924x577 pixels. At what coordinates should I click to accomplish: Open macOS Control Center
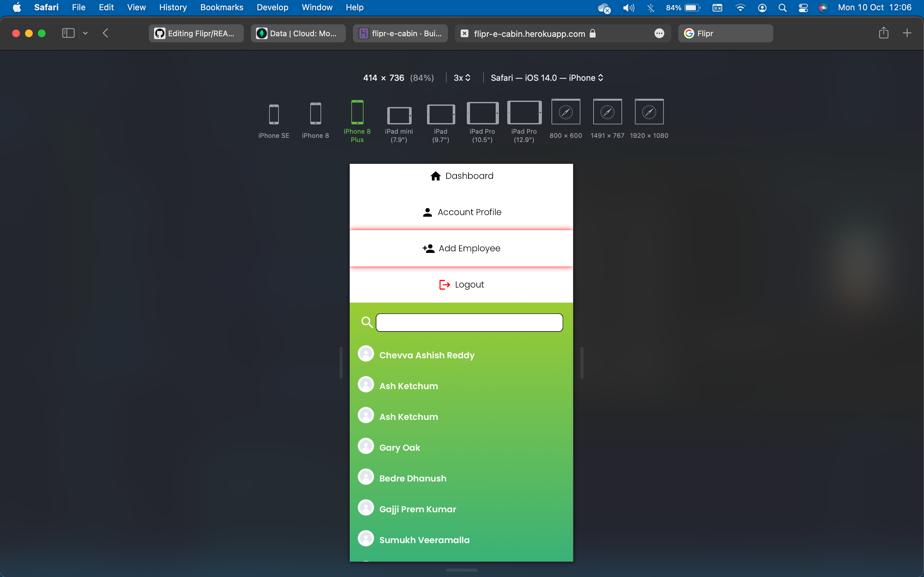pos(803,8)
